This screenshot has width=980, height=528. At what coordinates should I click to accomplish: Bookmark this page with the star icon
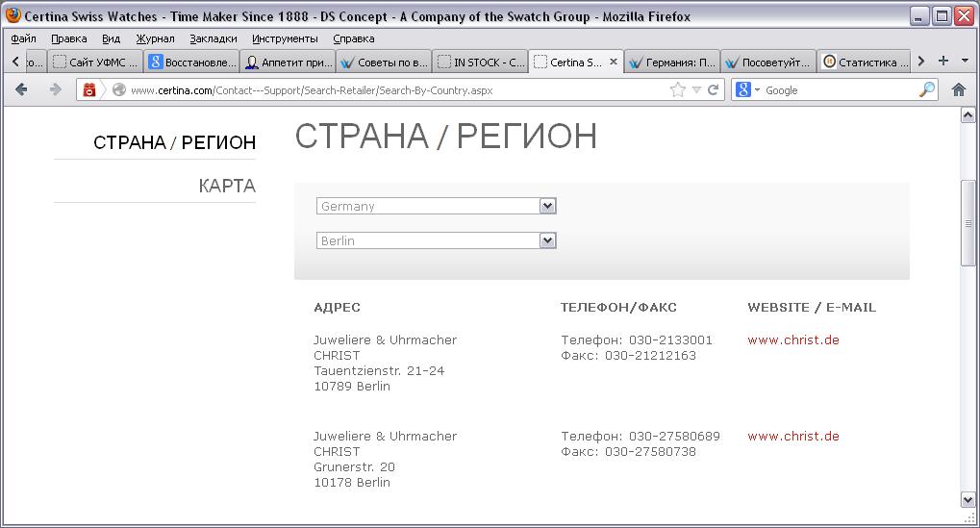point(678,89)
